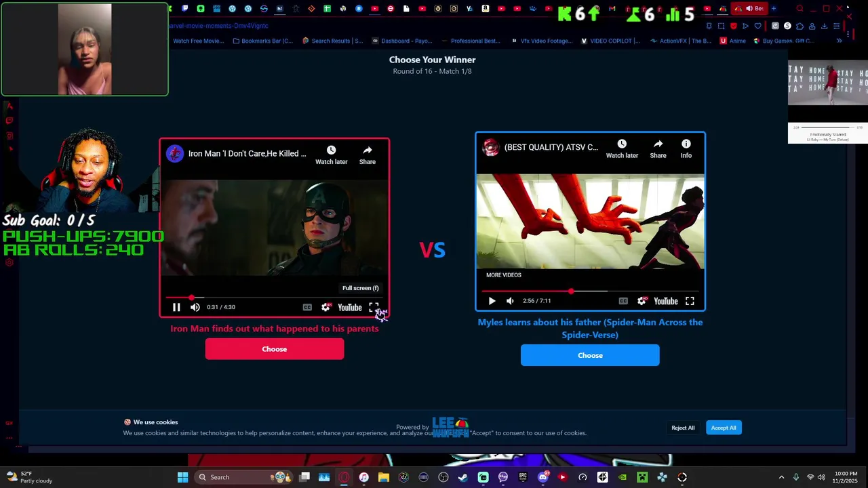Open volume control in system tray
868x488 pixels.
click(x=821, y=477)
